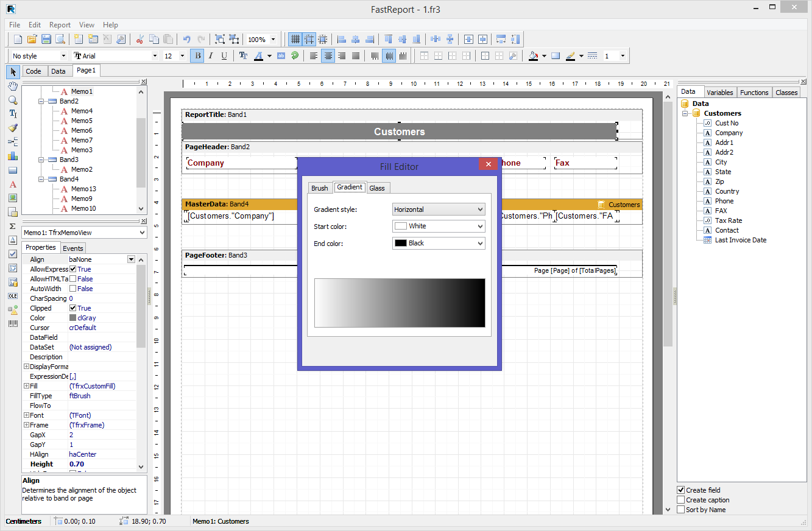Pick the Zoom magnifier tool
Screen dimensions: 812x531
coord(13,100)
